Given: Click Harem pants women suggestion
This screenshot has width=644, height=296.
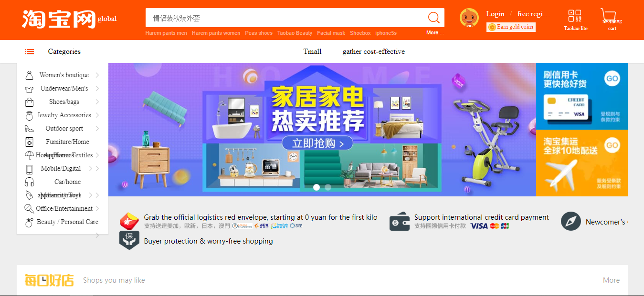Looking at the screenshot, I should (216, 33).
